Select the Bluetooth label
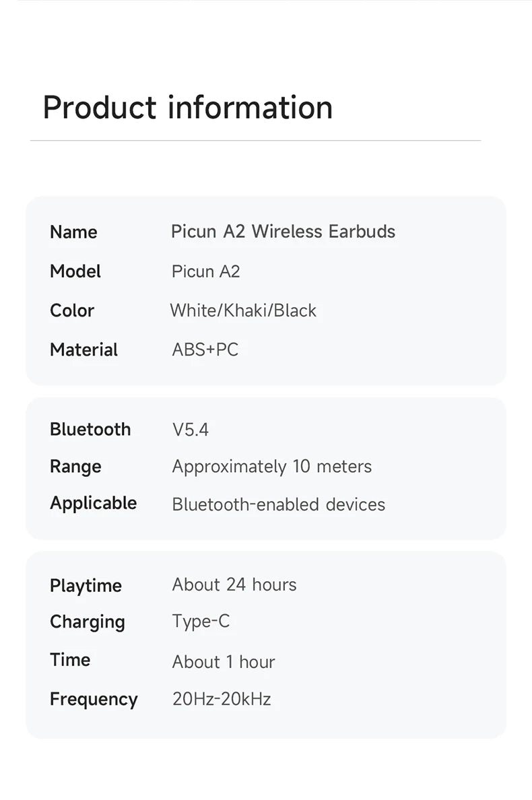The image size is (532, 800). pos(90,430)
